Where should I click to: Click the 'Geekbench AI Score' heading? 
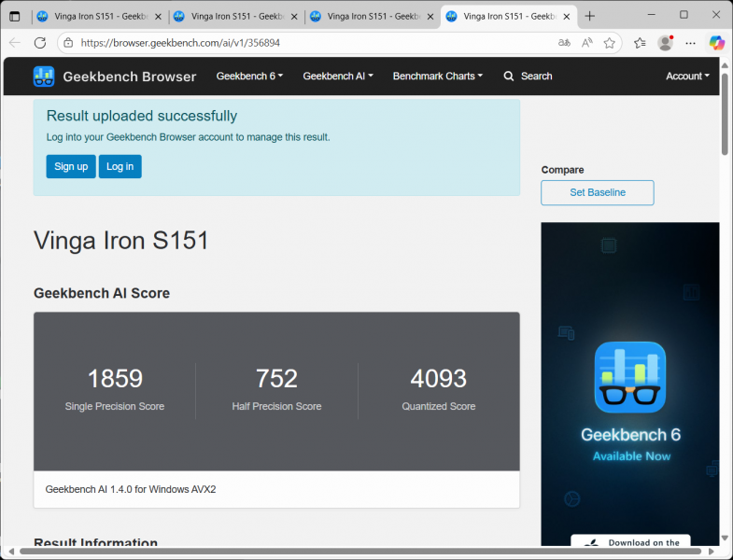(102, 293)
